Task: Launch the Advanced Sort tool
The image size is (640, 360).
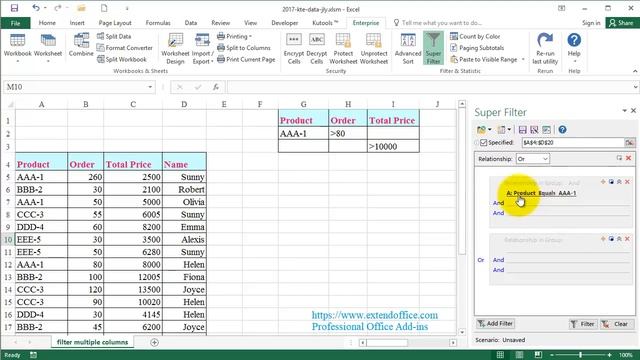Action: tap(408, 49)
